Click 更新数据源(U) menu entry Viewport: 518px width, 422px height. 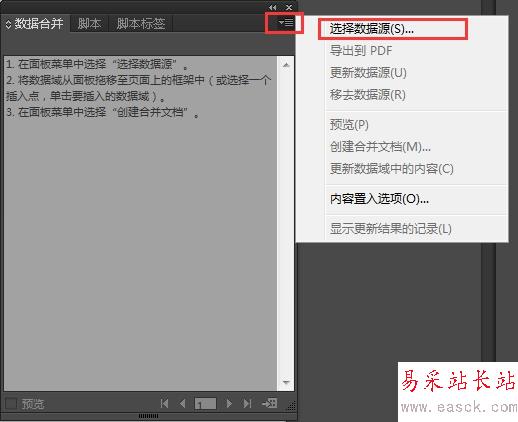[368, 73]
